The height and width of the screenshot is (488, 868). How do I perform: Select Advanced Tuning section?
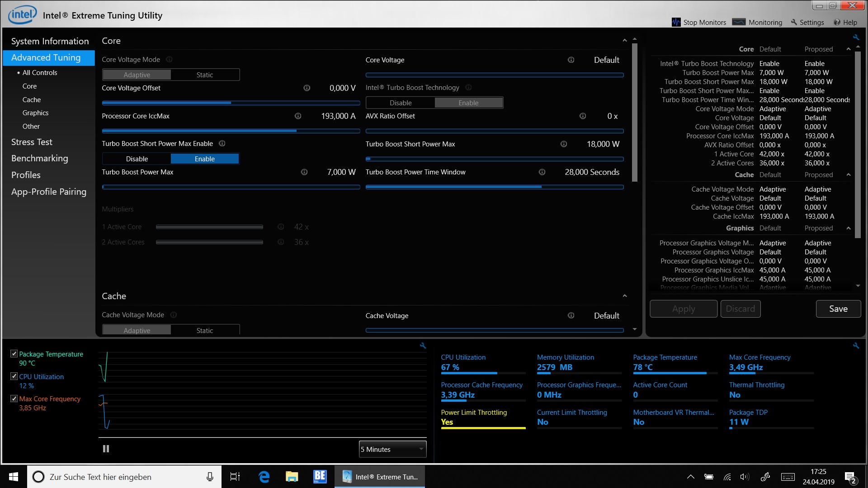coord(49,58)
